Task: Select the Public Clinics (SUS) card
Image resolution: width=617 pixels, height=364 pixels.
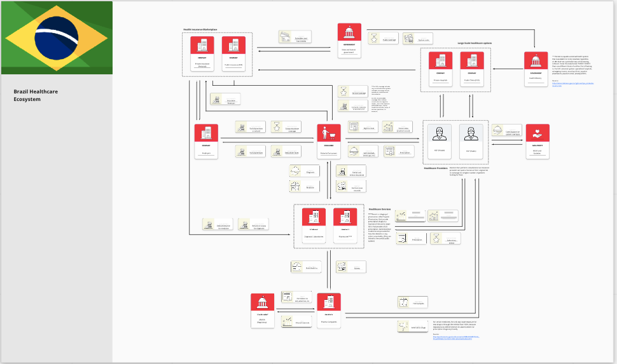Action: (x=472, y=69)
